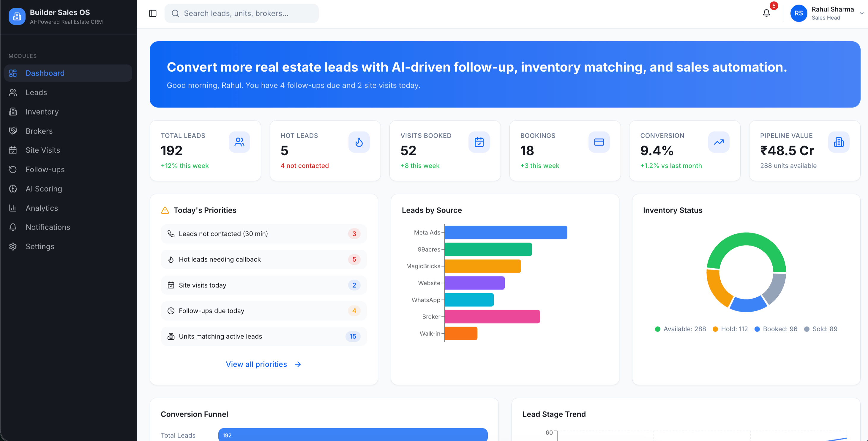Open the Leads module
The width and height of the screenshot is (868, 441).
coord(68,92)
